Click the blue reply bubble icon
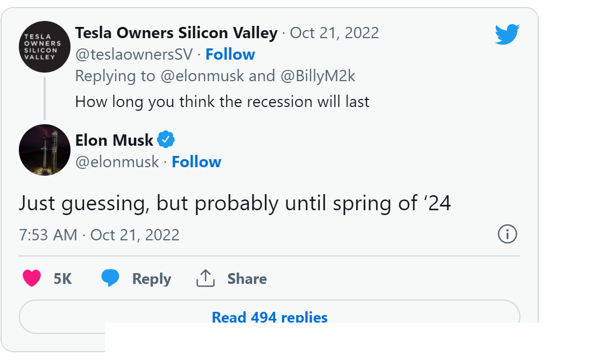 (x=110, y=279)
